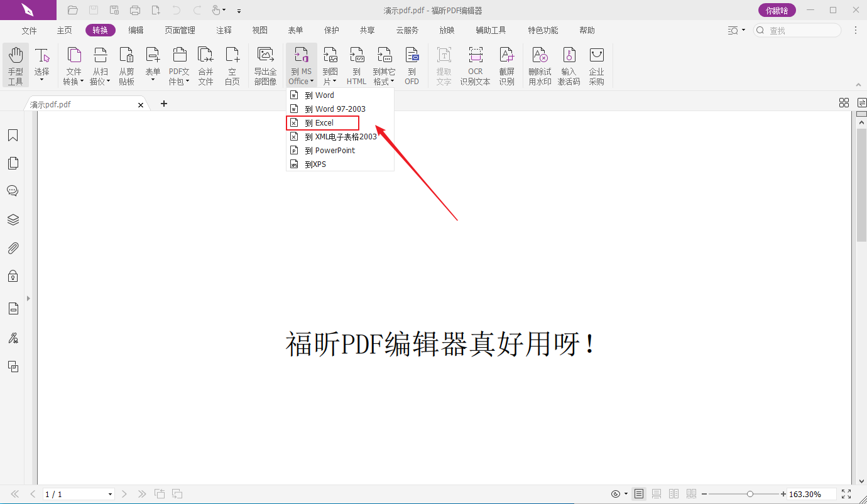Open the attachments paperclip panel
Screen dimensions: 867x504
tap(13, 248)
